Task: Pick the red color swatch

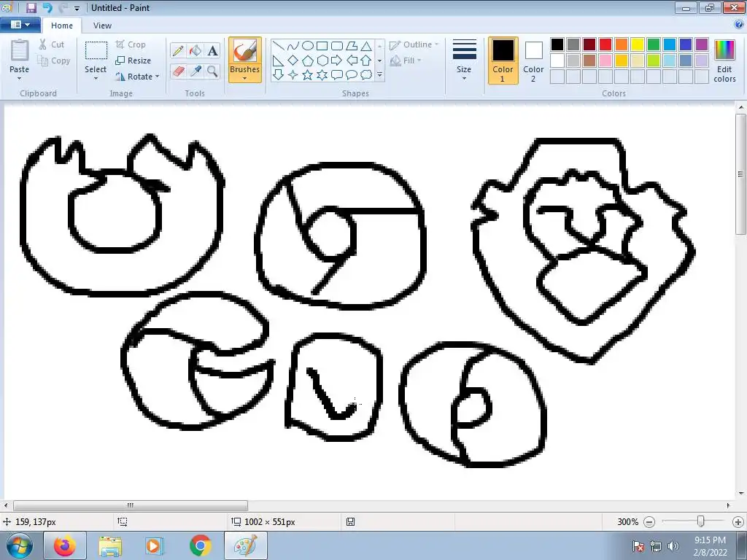Action: 605,44
